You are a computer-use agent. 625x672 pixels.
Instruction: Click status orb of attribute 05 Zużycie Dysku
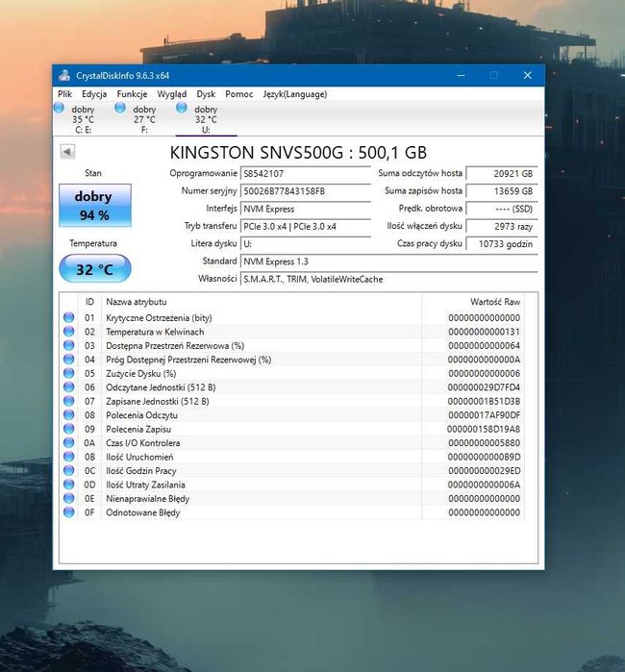pos(68,373)
